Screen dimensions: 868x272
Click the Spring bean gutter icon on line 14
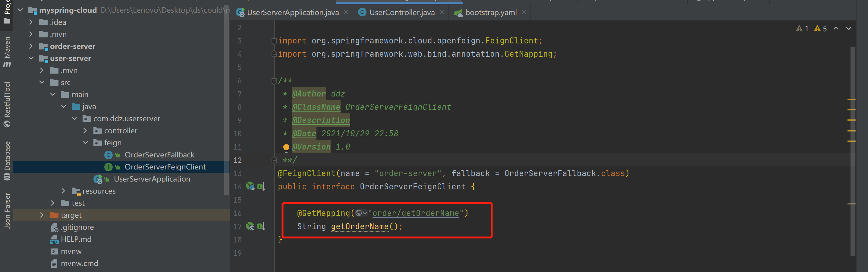coord(250,186)
